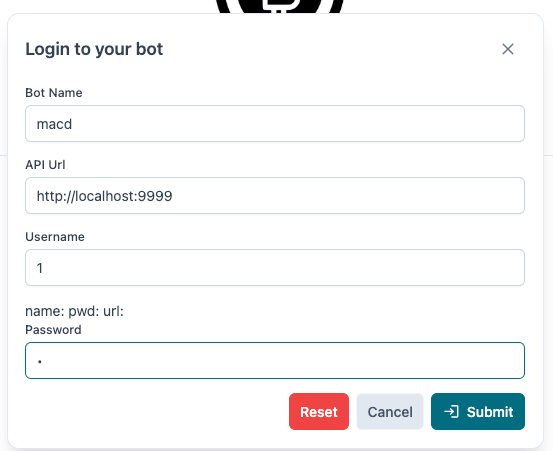The width and height of the screenshot is (553, 451).
Task: Focus the Username input field
Action: 275,267
